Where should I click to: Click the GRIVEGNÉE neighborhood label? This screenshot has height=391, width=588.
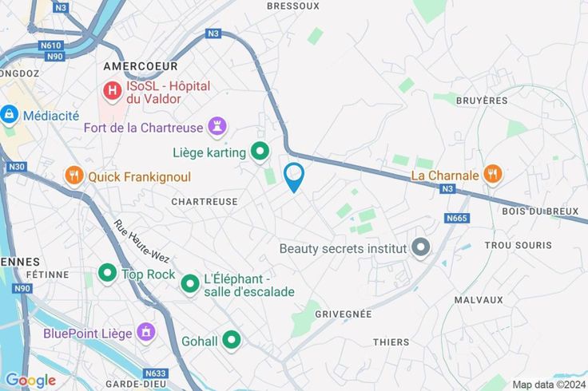click(x=344, y=314)
